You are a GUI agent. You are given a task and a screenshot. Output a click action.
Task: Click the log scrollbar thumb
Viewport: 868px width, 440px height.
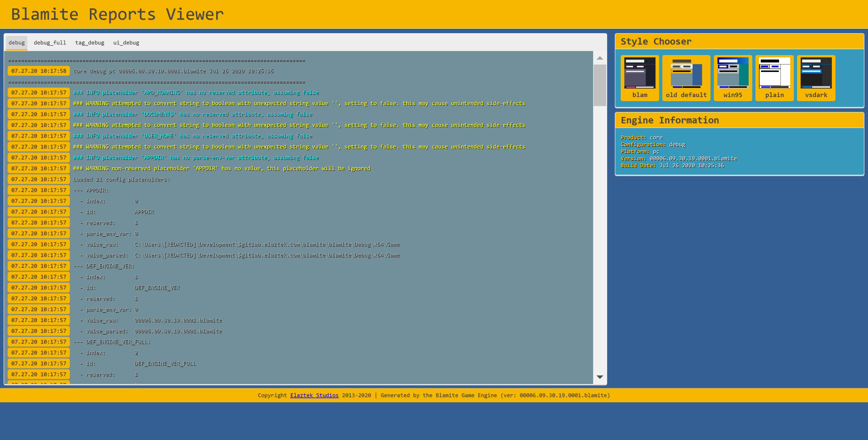600,85
